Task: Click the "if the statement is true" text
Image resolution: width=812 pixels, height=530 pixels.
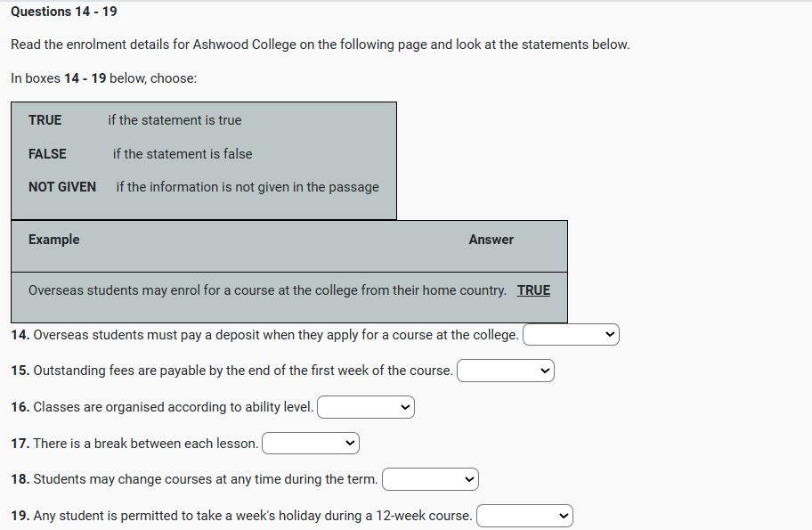Action: pos(175,120)
